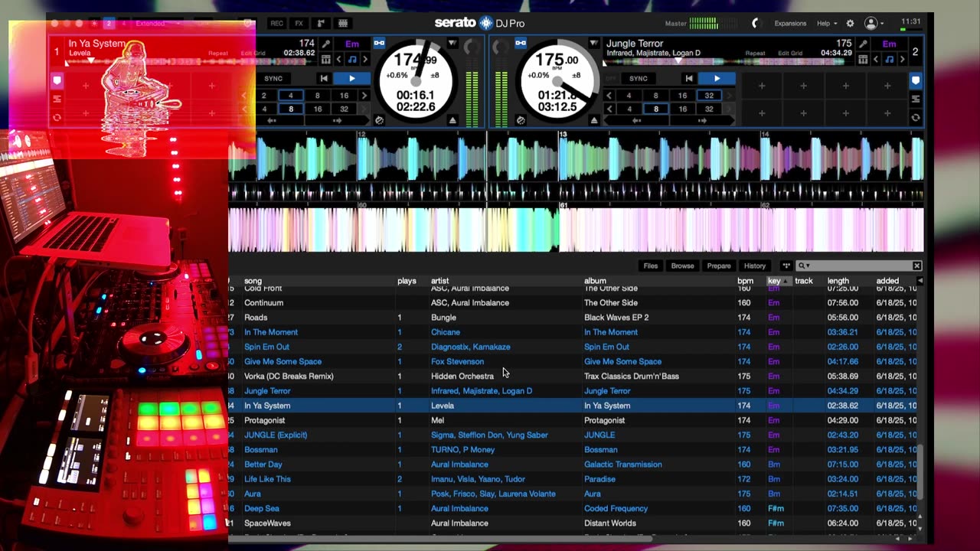Open the sampler panel icon beside FX
The image size is (980, 551).
pyautogui.click(x=321, y=23)
